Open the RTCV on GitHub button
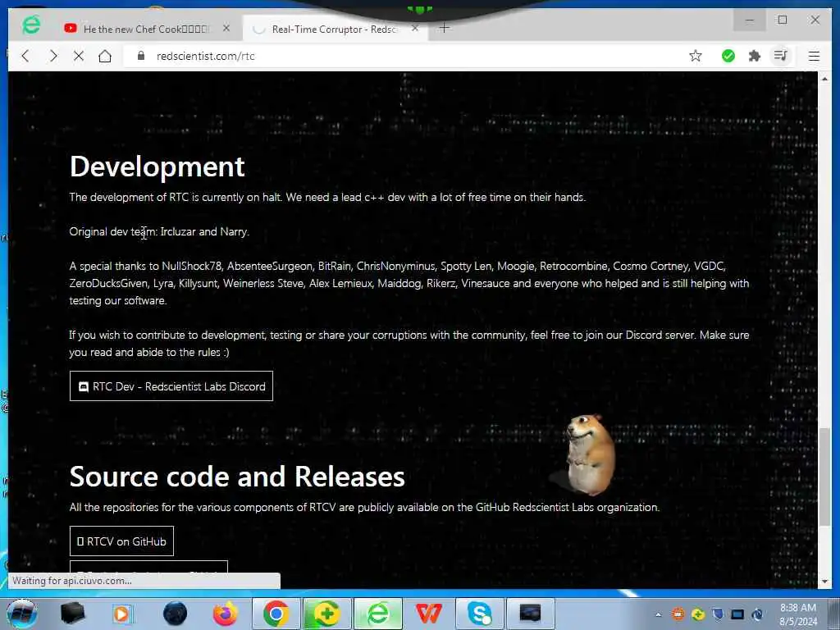 point(121,541)
